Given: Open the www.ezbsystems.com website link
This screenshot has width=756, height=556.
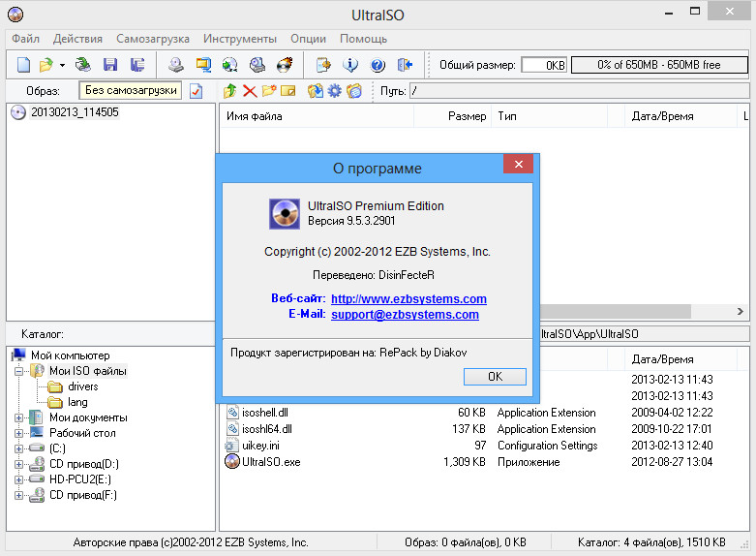Looking at the screenshot, I should point(408,299).
